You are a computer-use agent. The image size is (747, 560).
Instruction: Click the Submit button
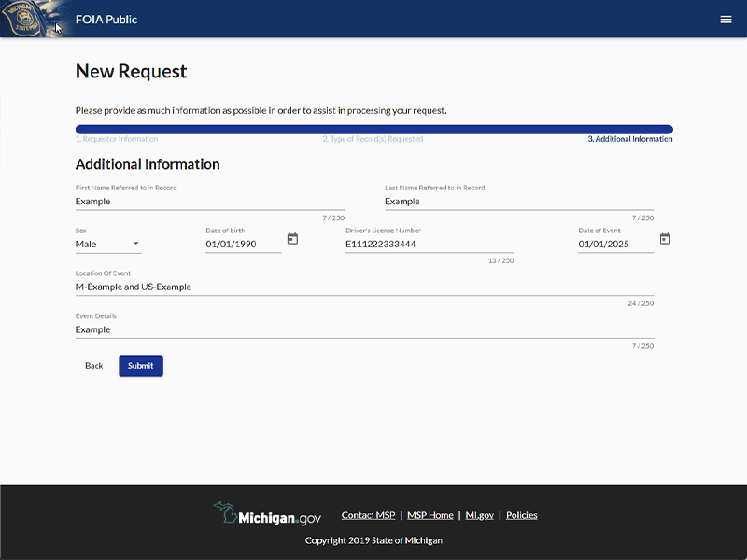(141, 366)
